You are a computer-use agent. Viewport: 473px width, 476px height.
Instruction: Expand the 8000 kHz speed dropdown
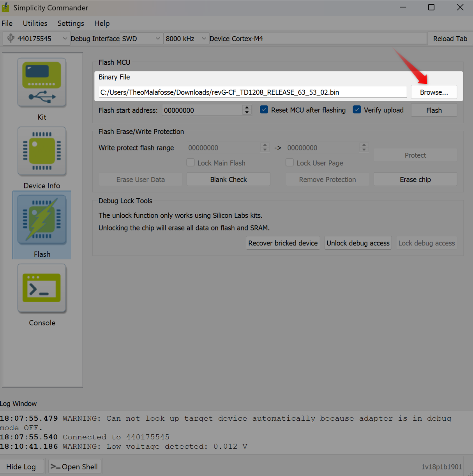click(x=204, y=39)
